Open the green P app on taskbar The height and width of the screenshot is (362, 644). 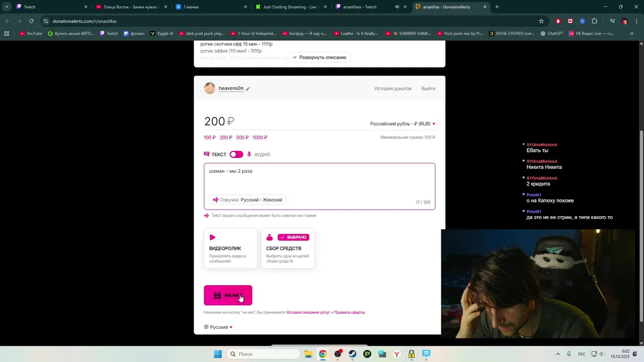tap(367, 354)
